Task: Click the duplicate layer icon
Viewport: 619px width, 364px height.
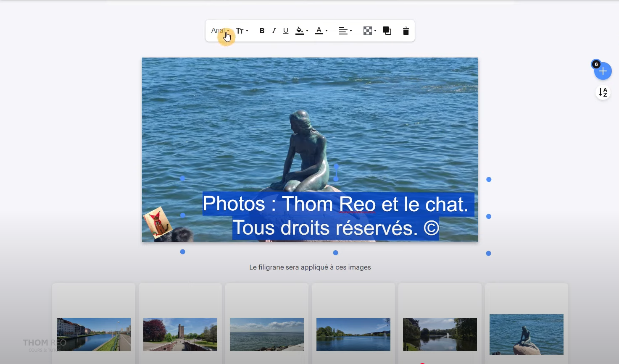Action: [x=387, y=31]
